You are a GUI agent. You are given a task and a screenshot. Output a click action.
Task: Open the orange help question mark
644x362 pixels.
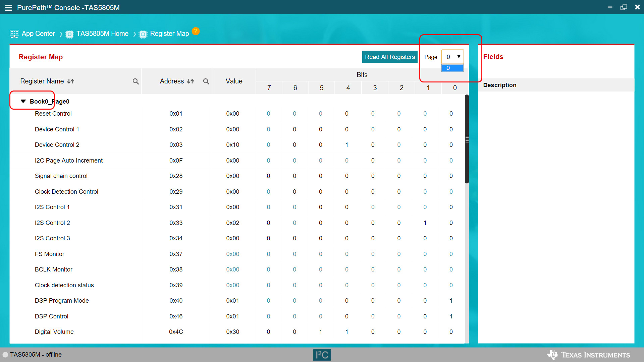click(196, 31)
